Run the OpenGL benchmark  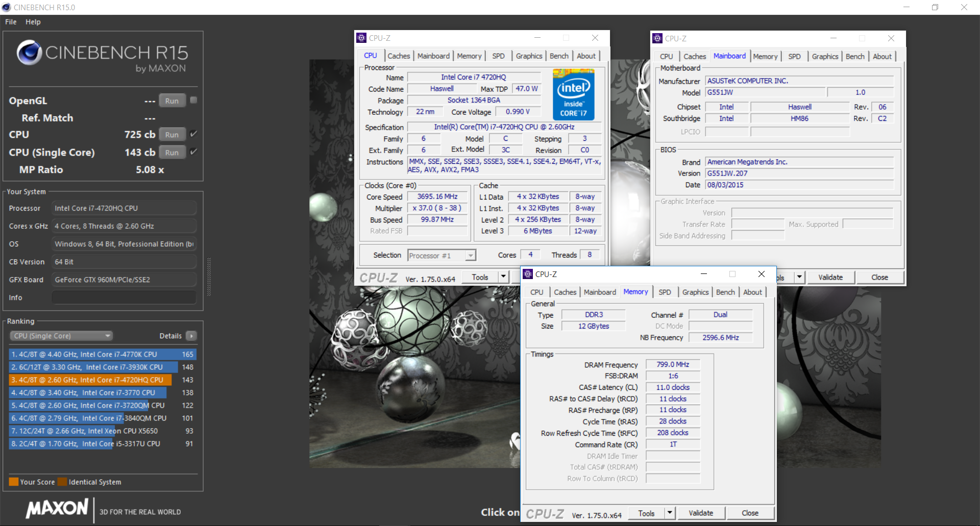coord(172,101)
